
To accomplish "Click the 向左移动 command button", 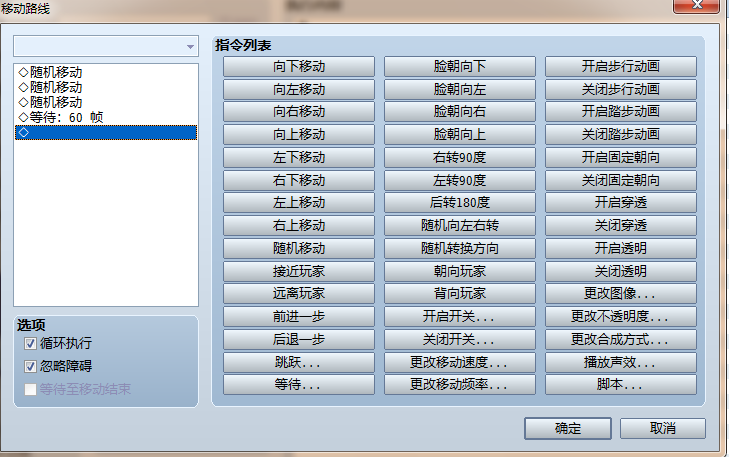I will [298, 89].
